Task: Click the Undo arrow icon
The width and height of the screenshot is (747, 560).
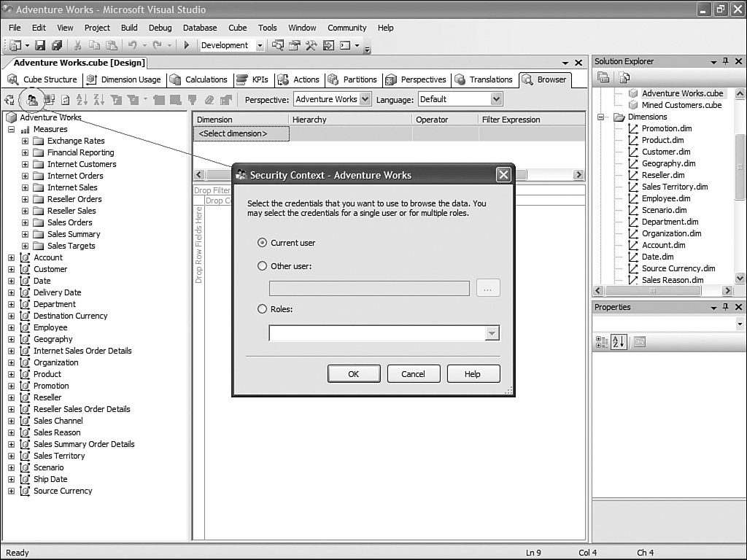Action: [x=133, y=45]
